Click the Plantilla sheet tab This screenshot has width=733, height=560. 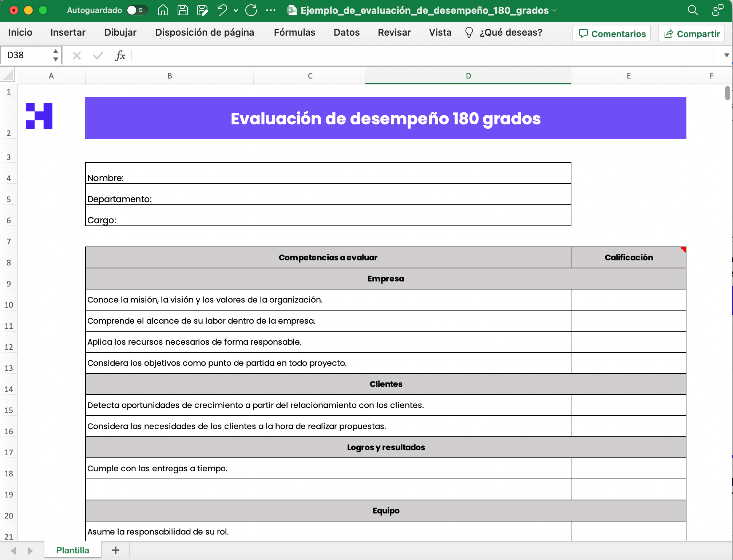72,550
